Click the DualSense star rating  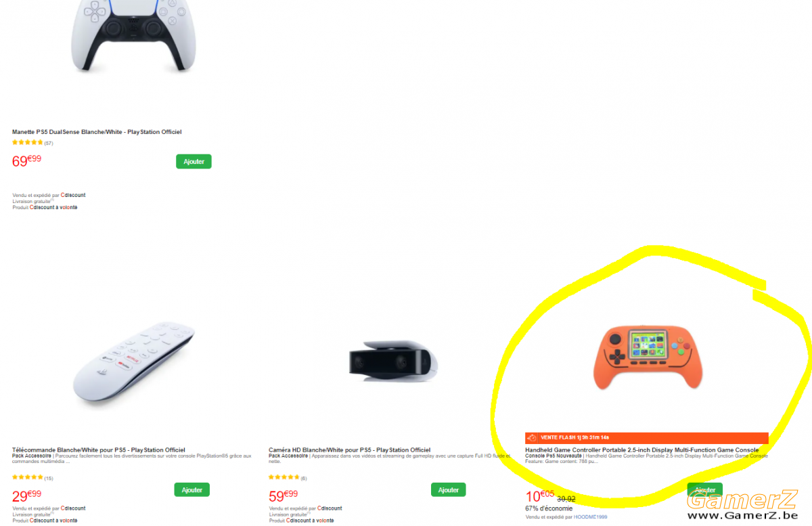(28, 143)
